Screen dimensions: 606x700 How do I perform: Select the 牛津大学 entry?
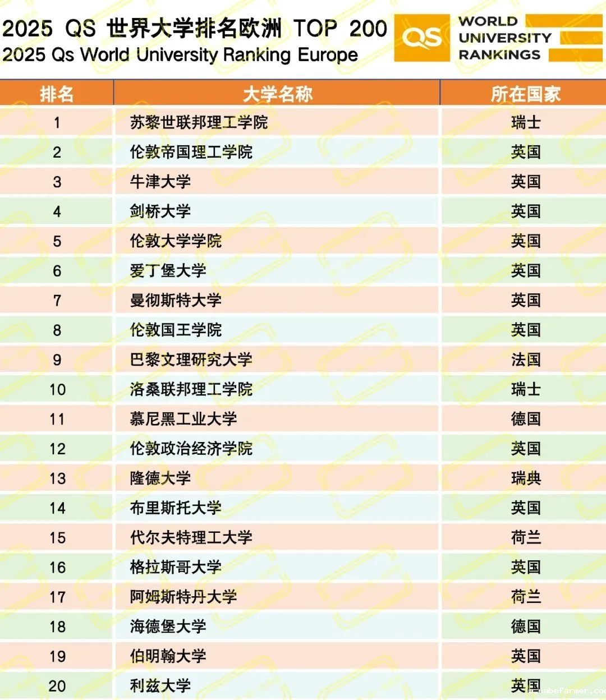160,182
